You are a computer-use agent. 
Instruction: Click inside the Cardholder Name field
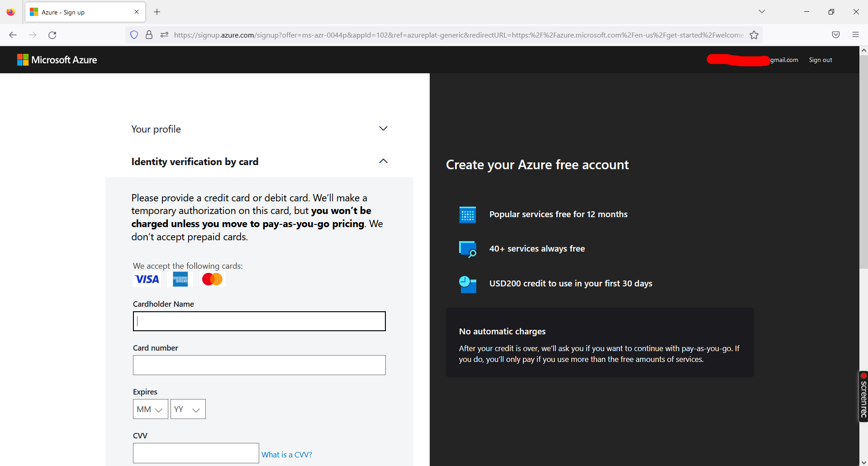[259, 321]
